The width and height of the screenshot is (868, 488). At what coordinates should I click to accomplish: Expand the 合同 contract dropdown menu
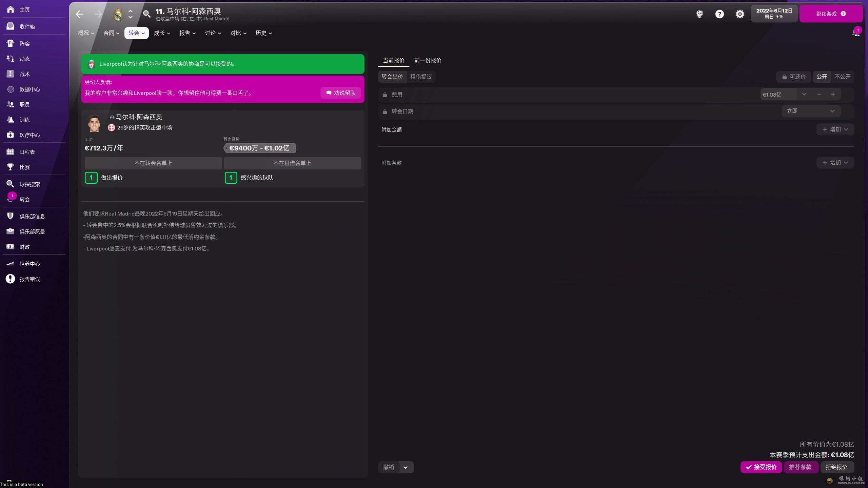[x=112, y=33]
